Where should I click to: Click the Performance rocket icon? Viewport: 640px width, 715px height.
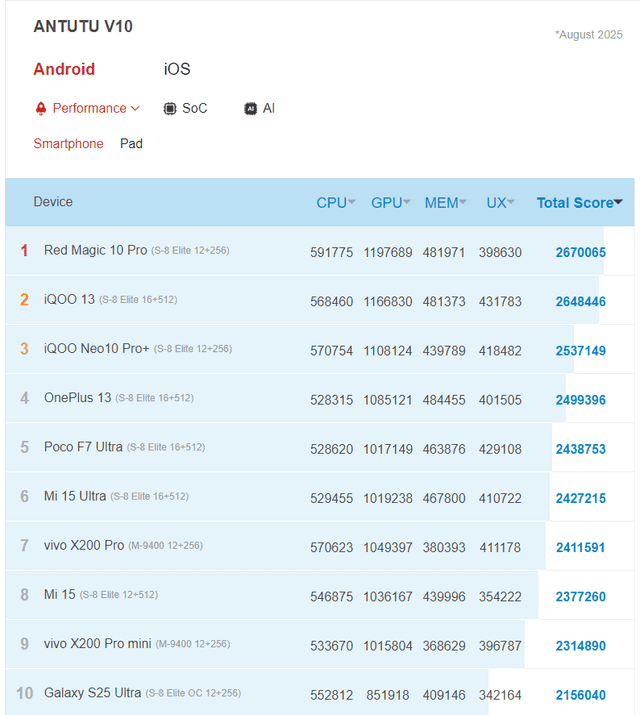[x=41, y=108]
